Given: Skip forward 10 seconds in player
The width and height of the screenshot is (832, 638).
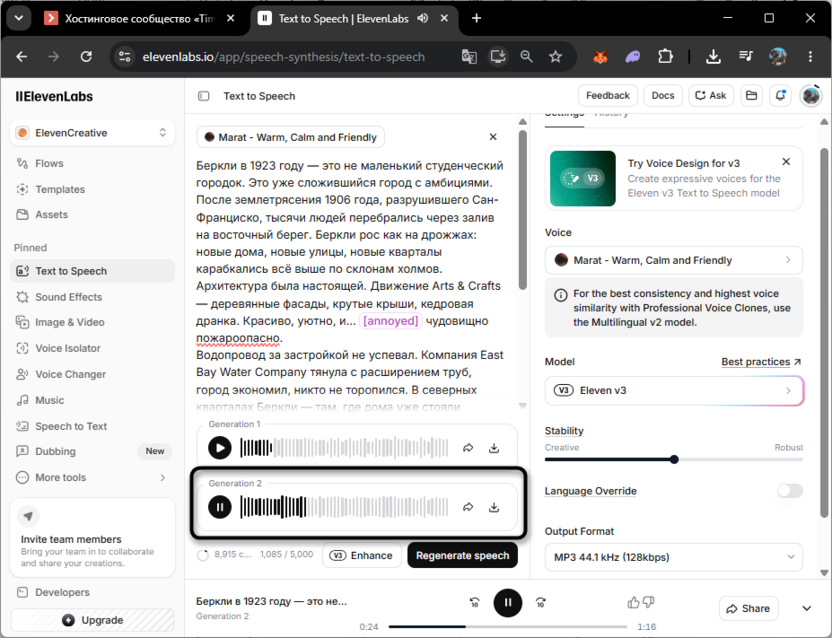Looking at the screenshot, I should [x=541, y=602].
